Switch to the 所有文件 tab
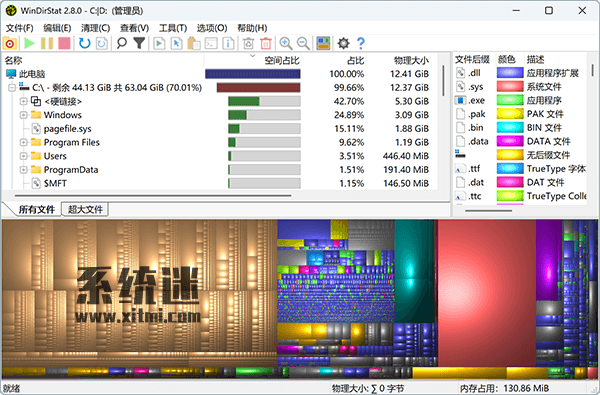The image size is (600, 395). click(x=37, y=209)
